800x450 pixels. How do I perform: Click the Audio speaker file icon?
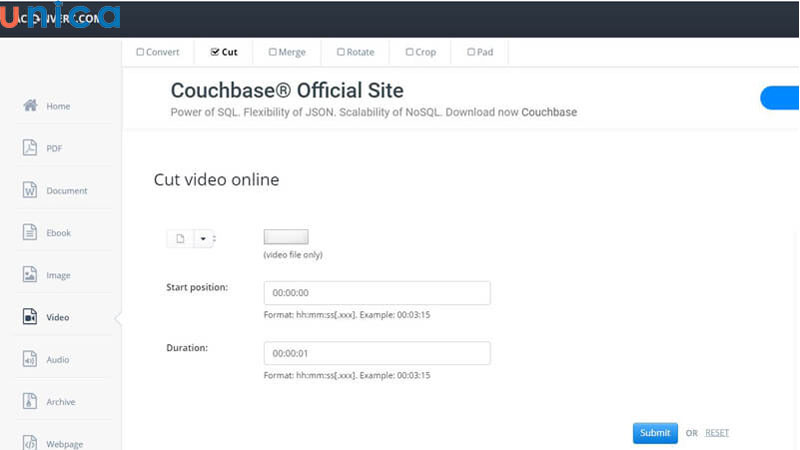(x=30, y=359)
